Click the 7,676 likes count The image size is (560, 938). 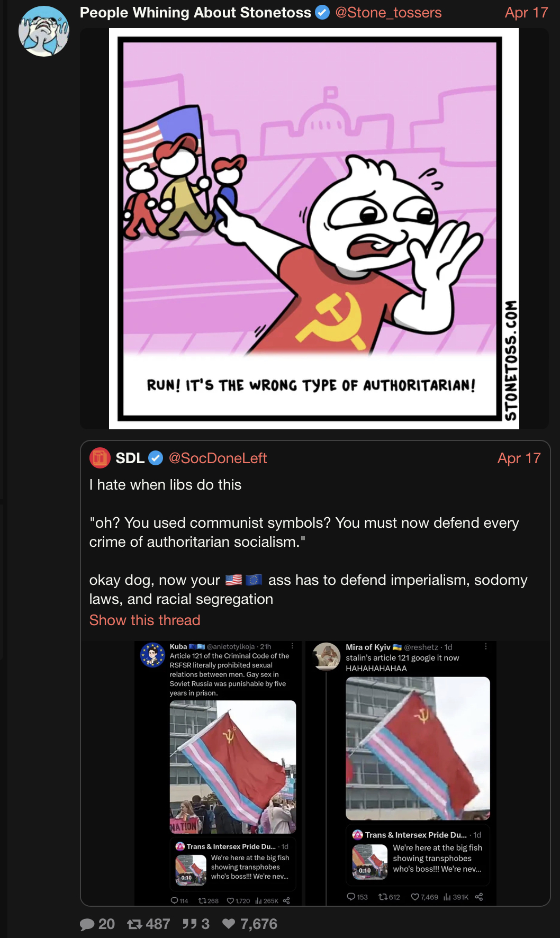[x=259, y=924]
